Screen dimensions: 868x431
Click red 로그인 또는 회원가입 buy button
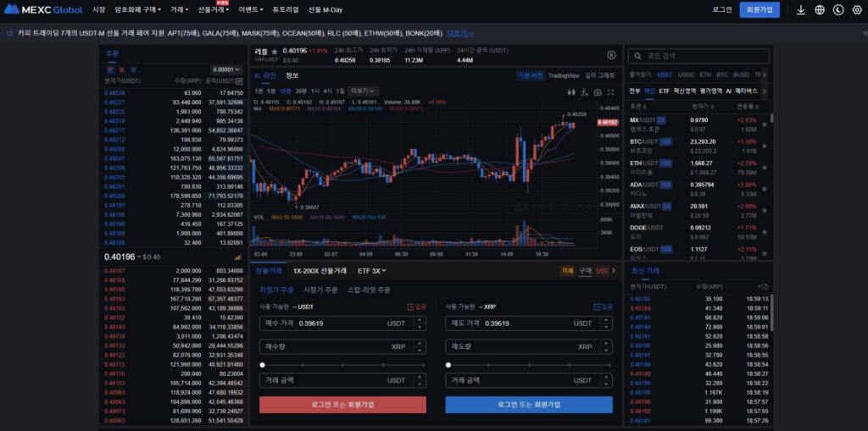(x=342, y=405)
